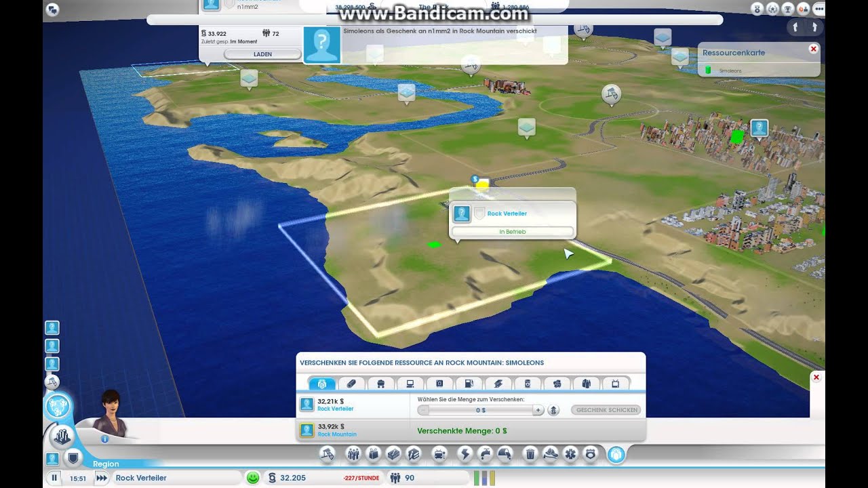Select the computers gift tab
The width and height of the screenshot is (868, 488).
click(410, 384)
